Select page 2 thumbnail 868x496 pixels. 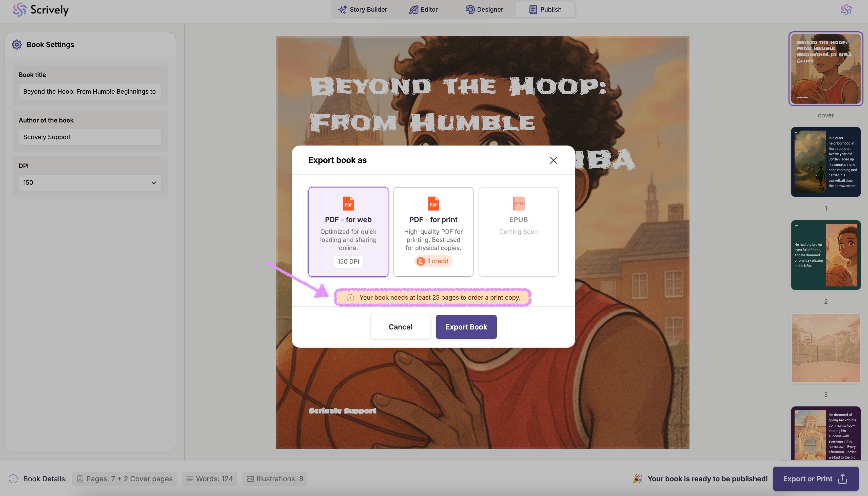point(825,255)
